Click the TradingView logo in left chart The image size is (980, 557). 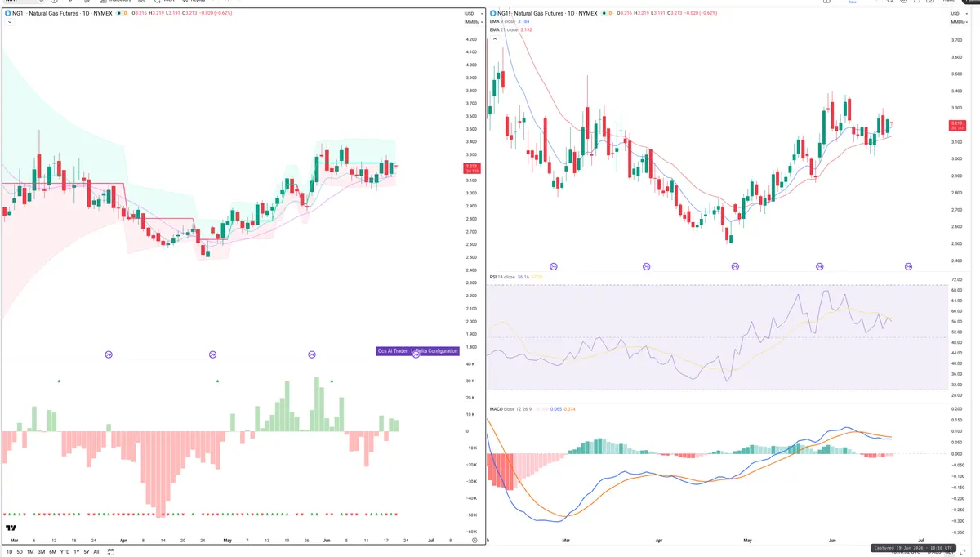point(12,529)
